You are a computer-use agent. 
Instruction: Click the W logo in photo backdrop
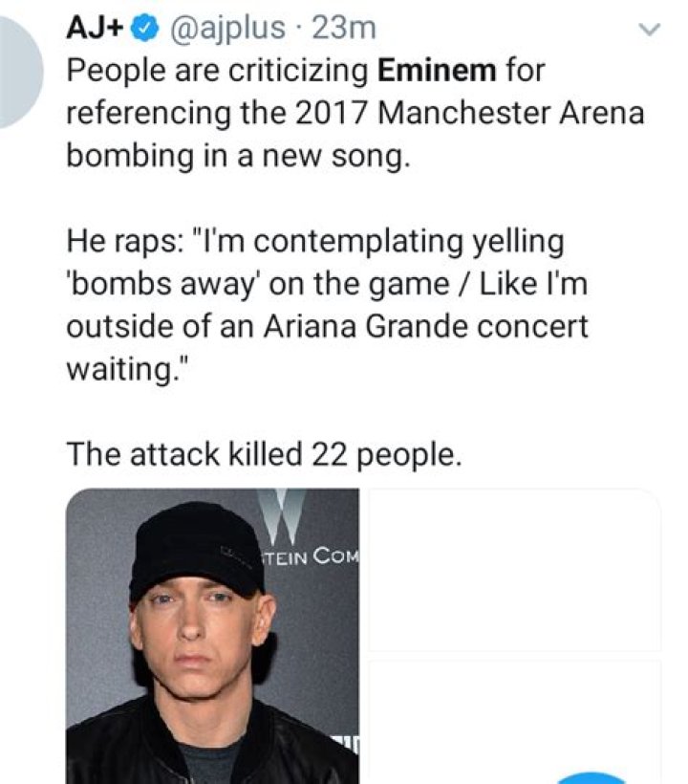pyautogui.click(x=278, y=512)
